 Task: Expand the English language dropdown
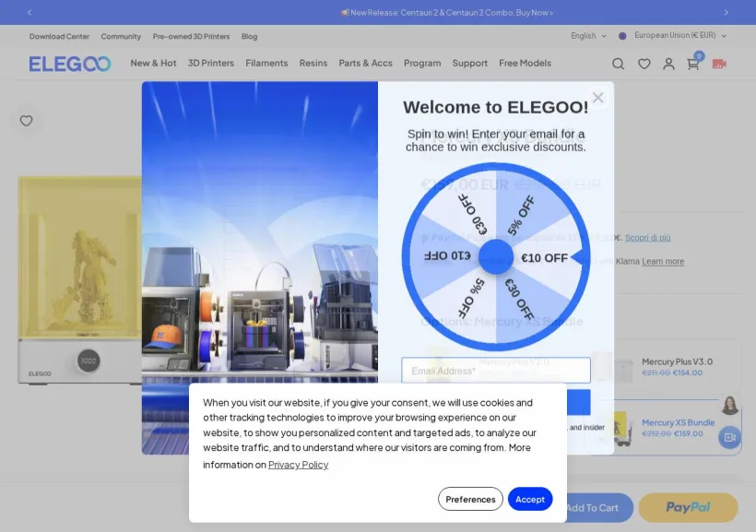coord(589,36)
